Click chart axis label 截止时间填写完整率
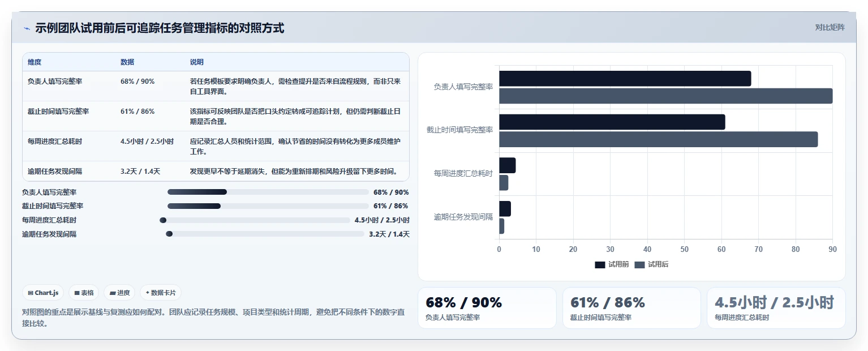The width and height of the screenshot is (868, 351). [460, 130]
